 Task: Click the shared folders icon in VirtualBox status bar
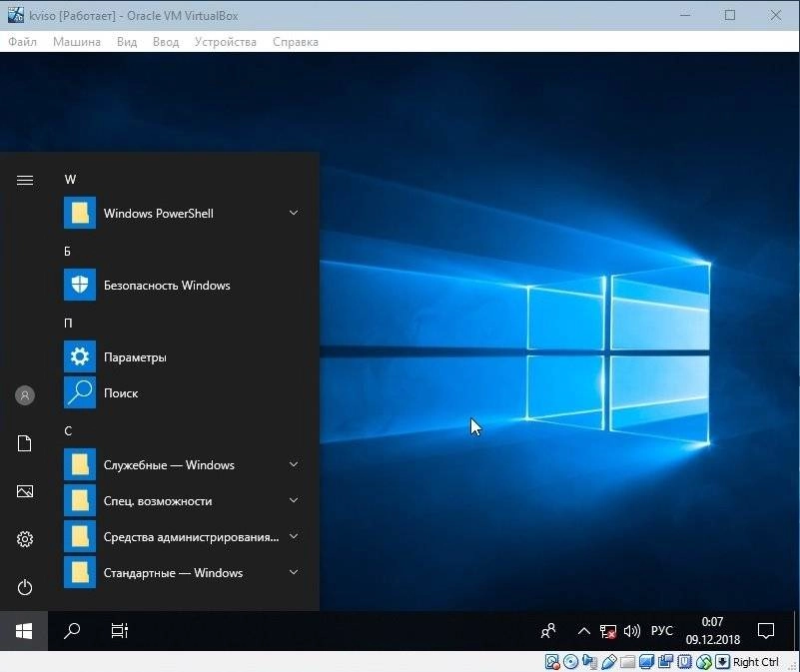627,662
